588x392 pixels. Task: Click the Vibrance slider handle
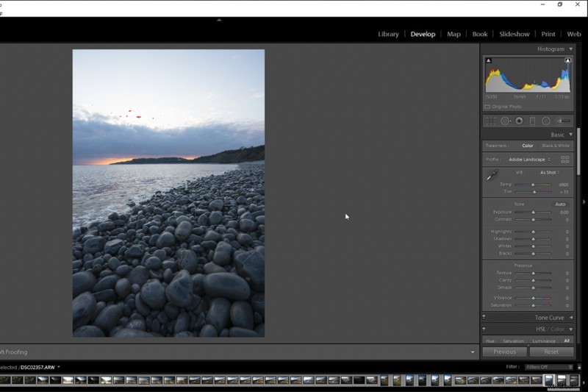point(534,298)
